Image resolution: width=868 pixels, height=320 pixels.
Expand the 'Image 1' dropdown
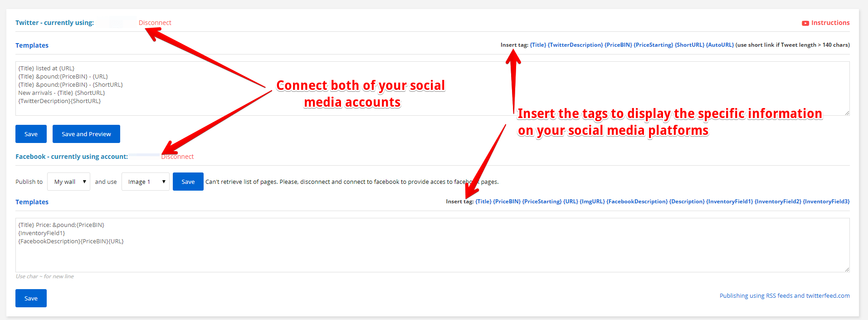point(145,182)
